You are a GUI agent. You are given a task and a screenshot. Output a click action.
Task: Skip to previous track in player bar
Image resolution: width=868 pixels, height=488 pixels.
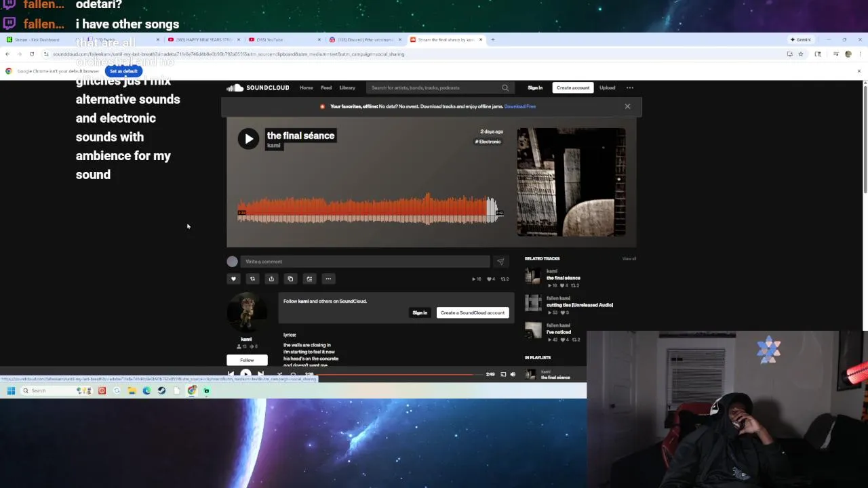coord(231,374)
